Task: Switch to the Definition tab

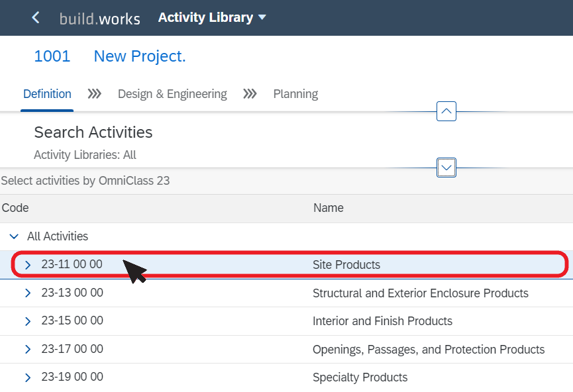Action: (x=47, y=94)
